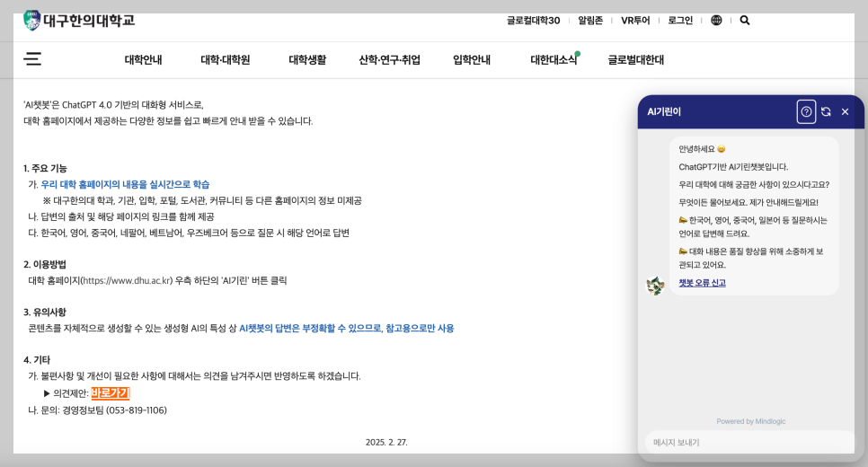Open the hamburger menu icon

[x=32, y=58]
